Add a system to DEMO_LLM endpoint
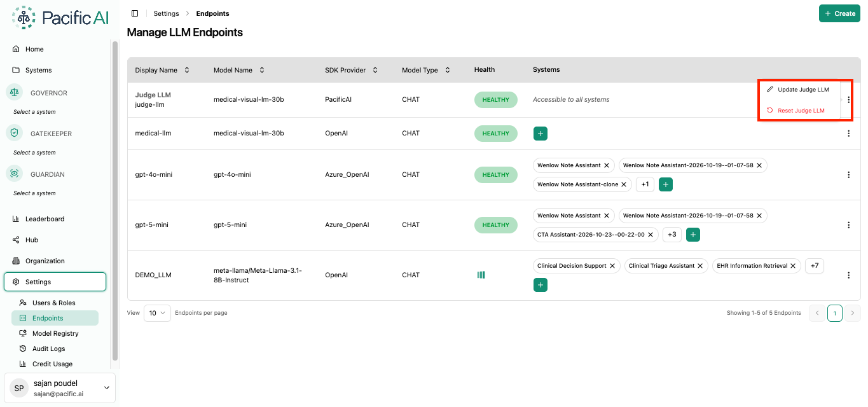 [541, 285]
